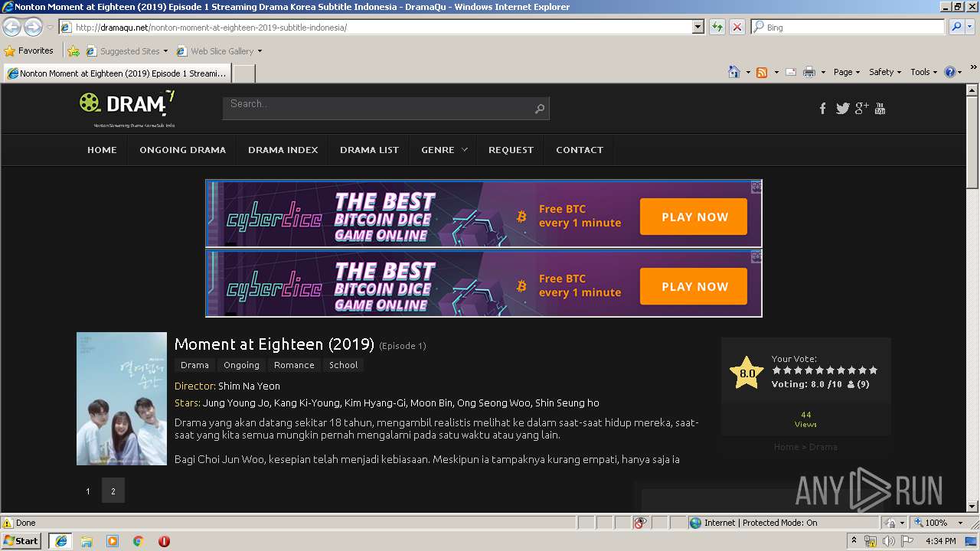Click the DramaQu site logo

[x=127, y=109]
